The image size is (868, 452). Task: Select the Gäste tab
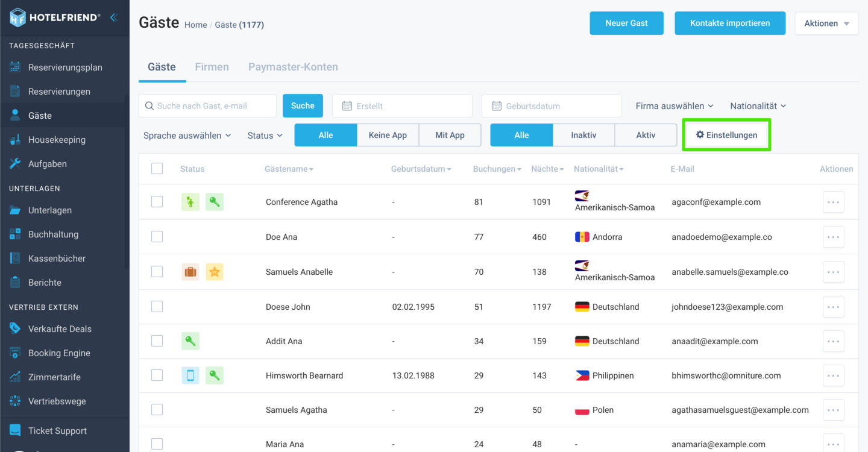click(162, 67)
